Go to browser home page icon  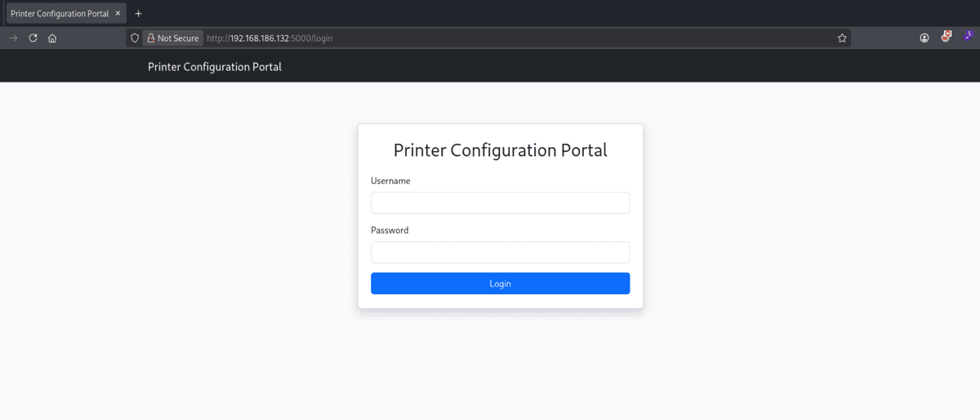click(x=52, y=38)
